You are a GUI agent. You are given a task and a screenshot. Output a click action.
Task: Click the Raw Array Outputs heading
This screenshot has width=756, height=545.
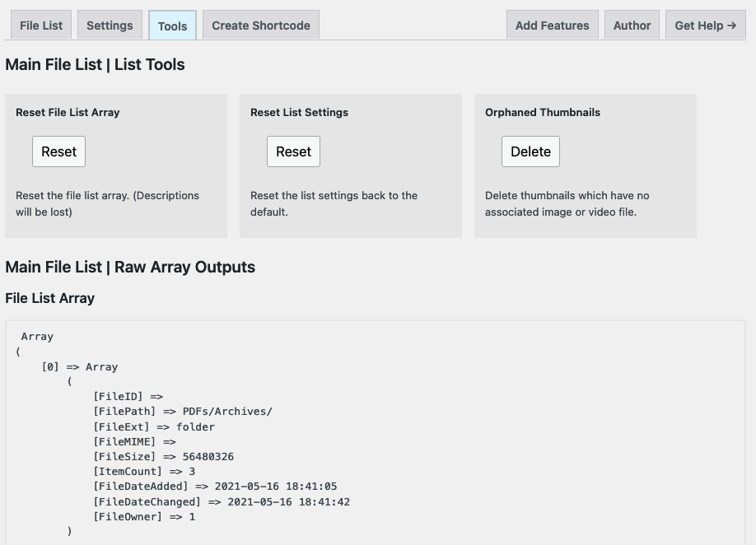coord(130,267)
